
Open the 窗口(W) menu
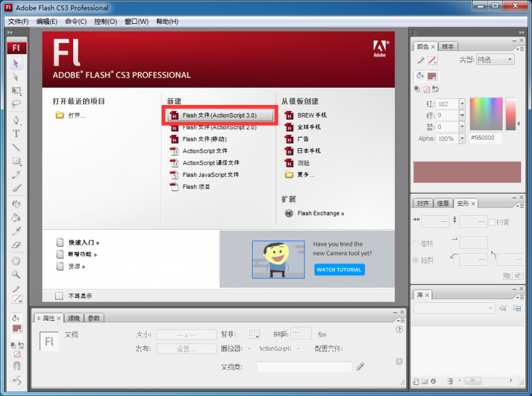136,22
